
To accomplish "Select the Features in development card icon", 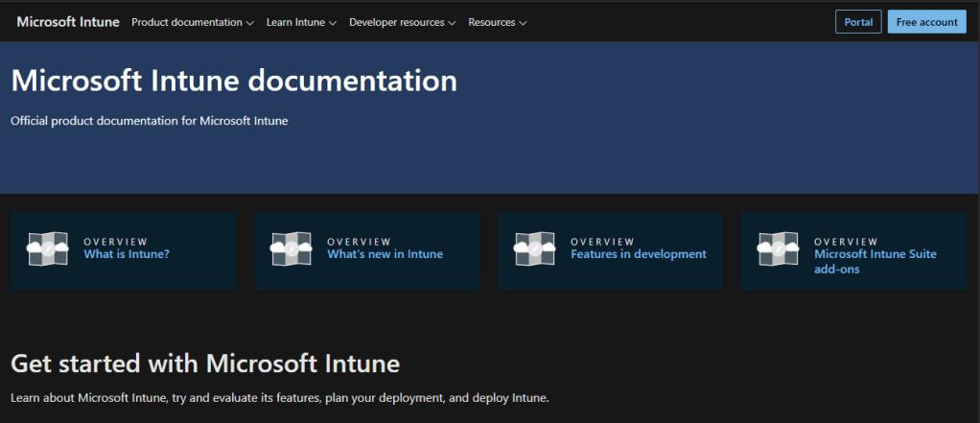I will (536, 248).
